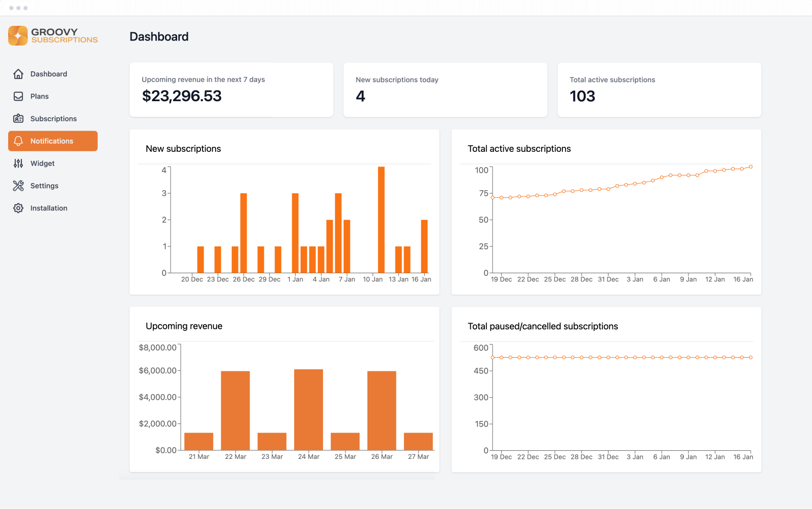
Task: Click the horizontal scrollbar below Upcoming revenue
Action: click(x=277, y=477)
